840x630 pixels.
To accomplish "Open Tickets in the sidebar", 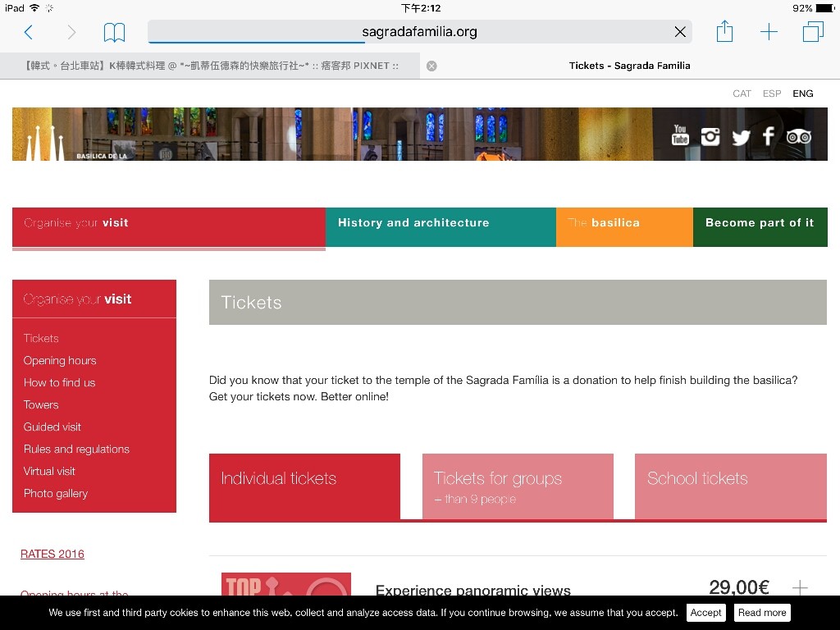I will pos(41,338).
